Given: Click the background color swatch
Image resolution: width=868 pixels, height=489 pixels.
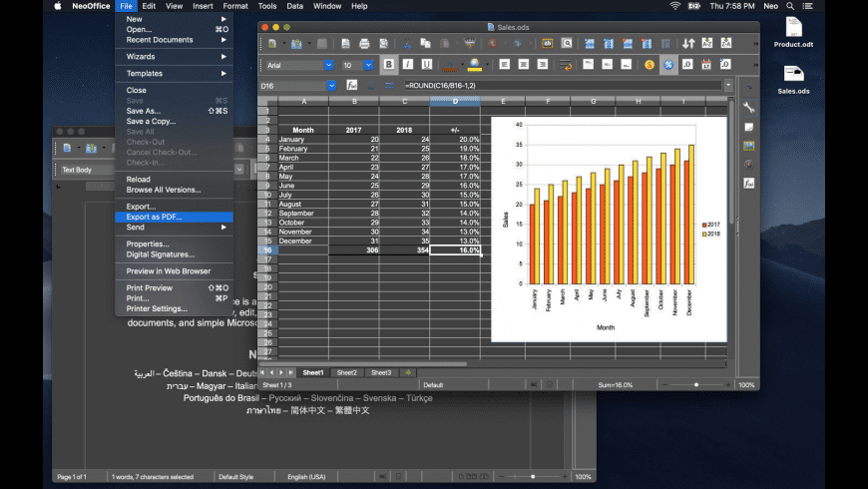Looking at the screenshot, I should point(475,65).
